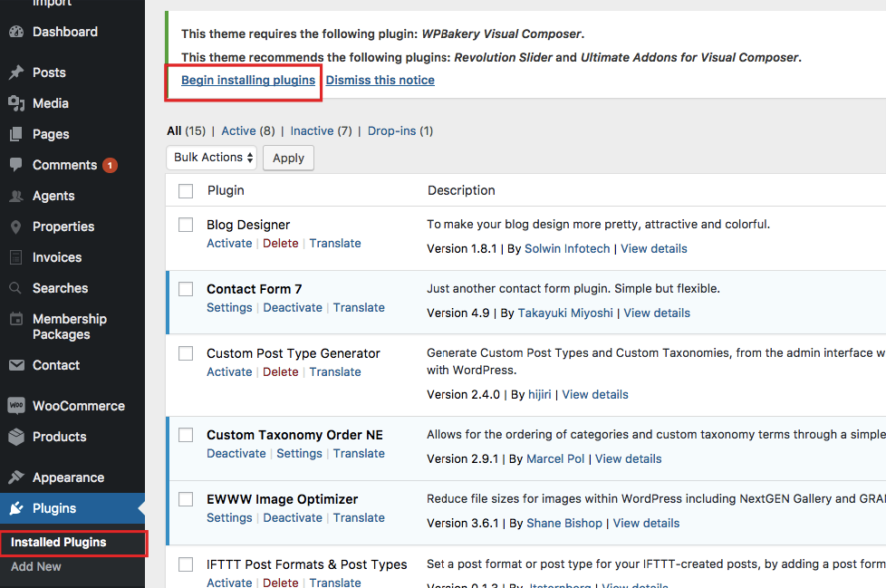This screenshot has height=588, width=886.
Task: Activate the Blog Designer plugin
Action: pos(229,243)
